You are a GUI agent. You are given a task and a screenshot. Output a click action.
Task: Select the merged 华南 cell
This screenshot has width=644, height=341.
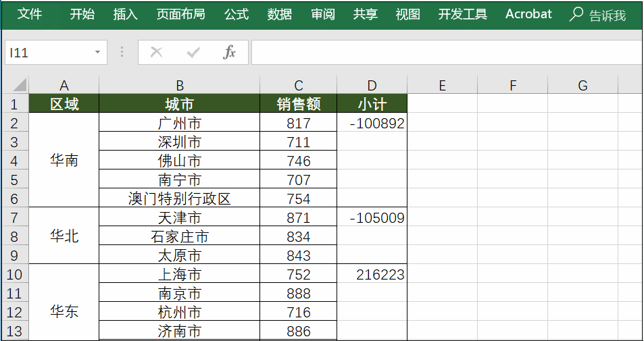tap(64, 160)
